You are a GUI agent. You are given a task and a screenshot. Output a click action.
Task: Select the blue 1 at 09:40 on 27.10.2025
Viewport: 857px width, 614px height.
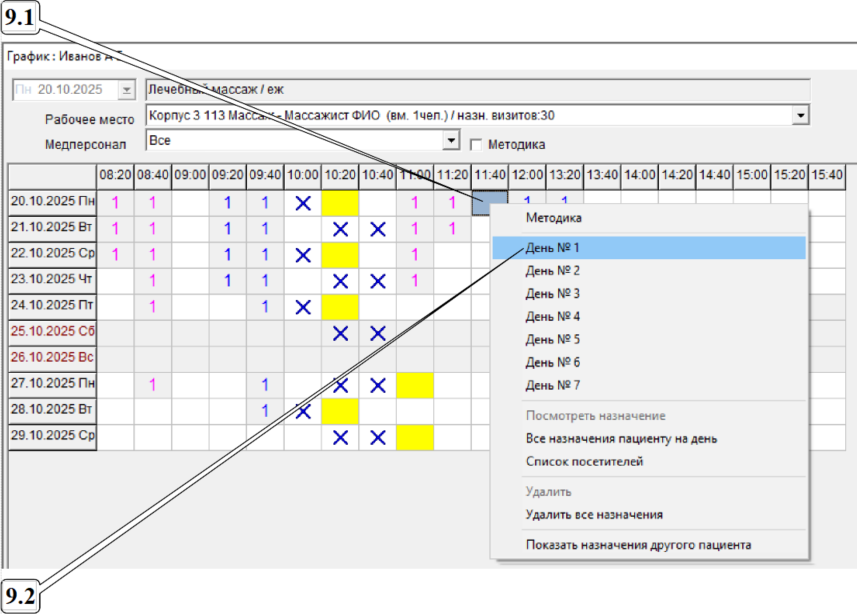[x=265, y=384]
